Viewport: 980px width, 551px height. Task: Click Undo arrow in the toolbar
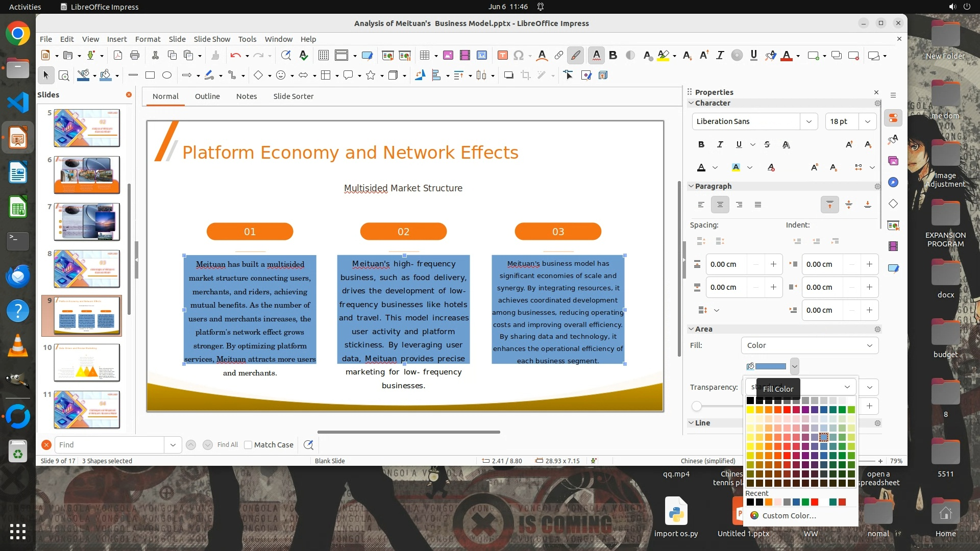[x=235, y=56]
